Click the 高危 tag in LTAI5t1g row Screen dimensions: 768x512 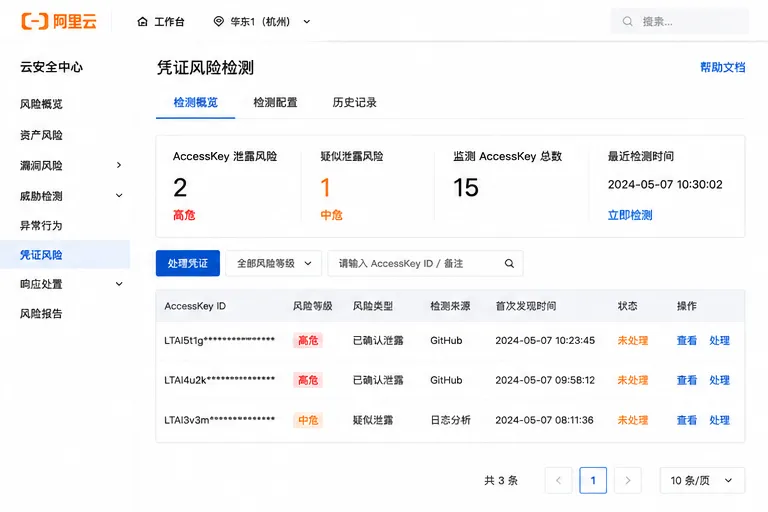coord(308,341)
